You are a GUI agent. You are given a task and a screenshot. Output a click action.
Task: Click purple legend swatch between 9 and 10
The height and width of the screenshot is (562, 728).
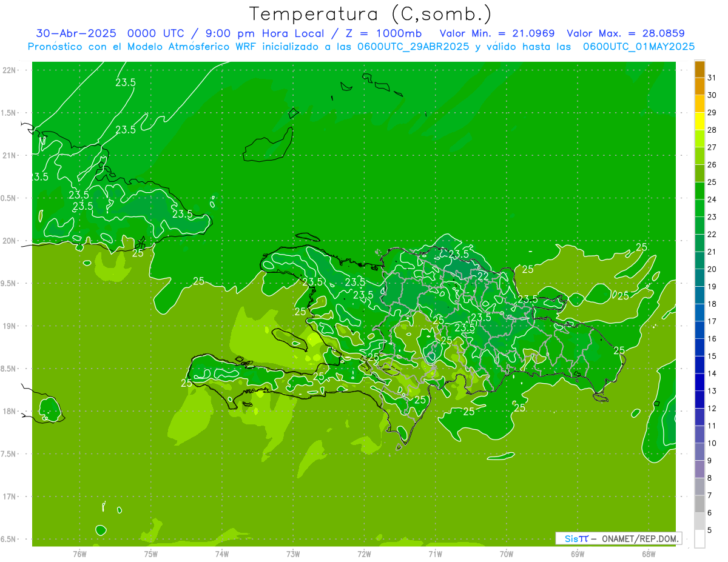699,452
